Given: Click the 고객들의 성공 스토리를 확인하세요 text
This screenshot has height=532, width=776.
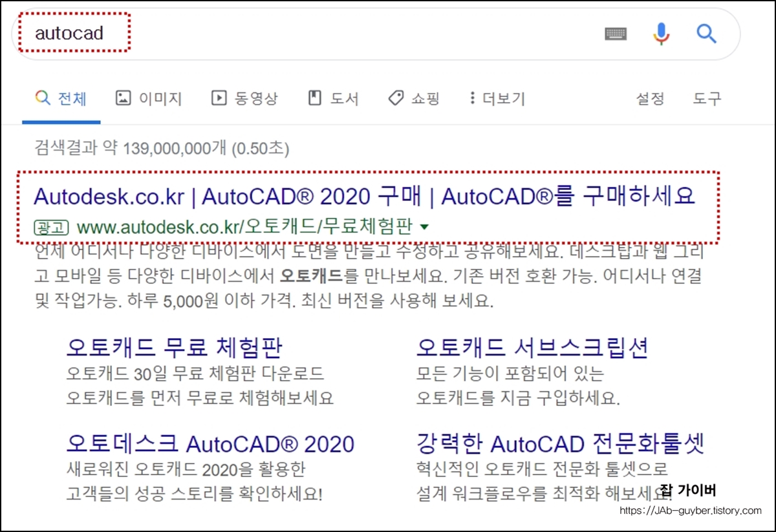Looking at the screenshot, I should [x=194, y=494].
